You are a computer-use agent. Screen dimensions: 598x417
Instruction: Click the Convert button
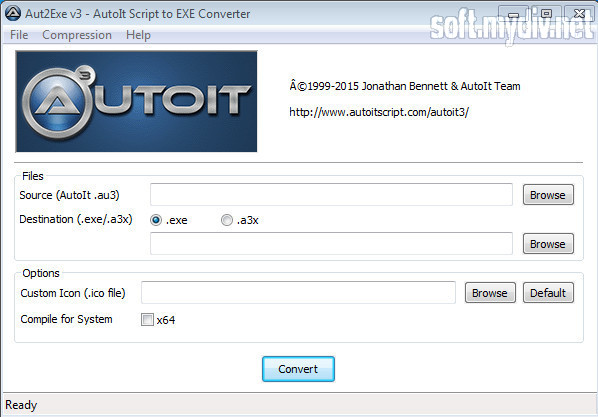(298, 369)
